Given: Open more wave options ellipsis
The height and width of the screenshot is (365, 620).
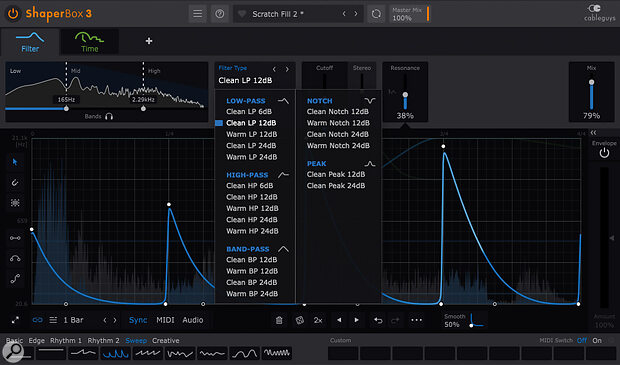Looking at the screenshot, I should (416, 320).
